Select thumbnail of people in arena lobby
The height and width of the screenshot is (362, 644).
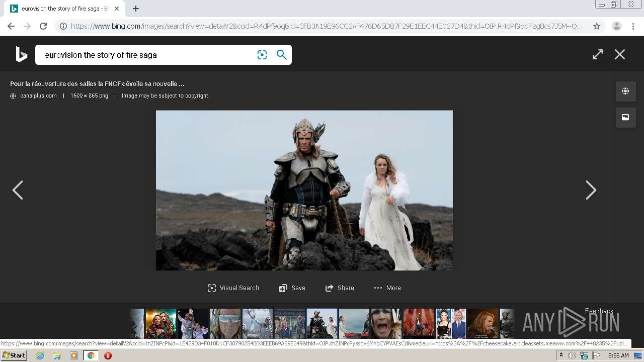[290, 323]
